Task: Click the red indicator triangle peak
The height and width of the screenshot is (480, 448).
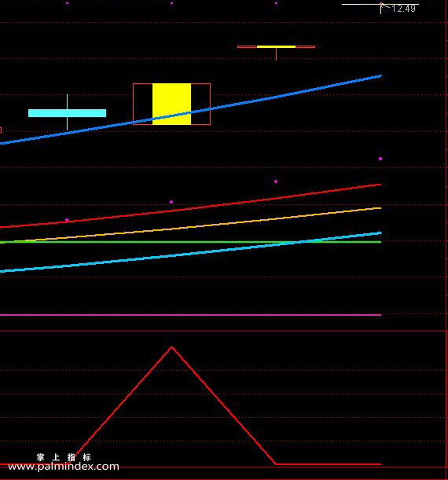Action: (172, 347)
